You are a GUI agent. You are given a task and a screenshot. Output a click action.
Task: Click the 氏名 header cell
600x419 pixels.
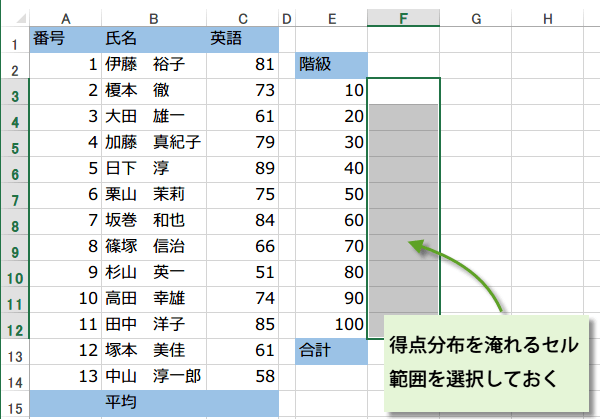pos(154,40)
